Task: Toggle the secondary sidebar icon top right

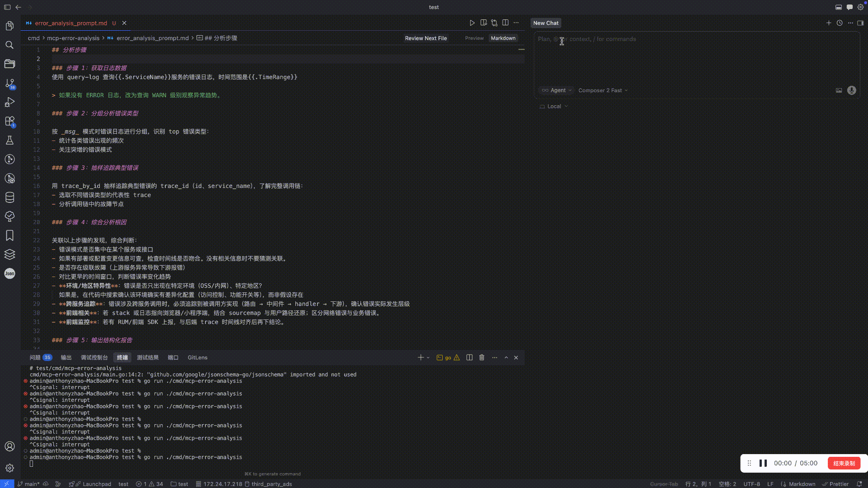Action: tap(860, 23)
